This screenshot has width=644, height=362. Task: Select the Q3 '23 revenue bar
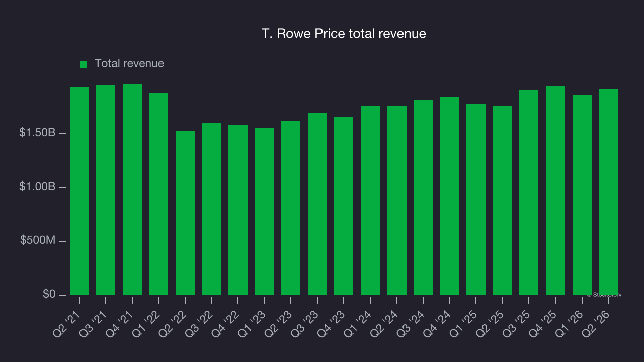tap(317, 204)
